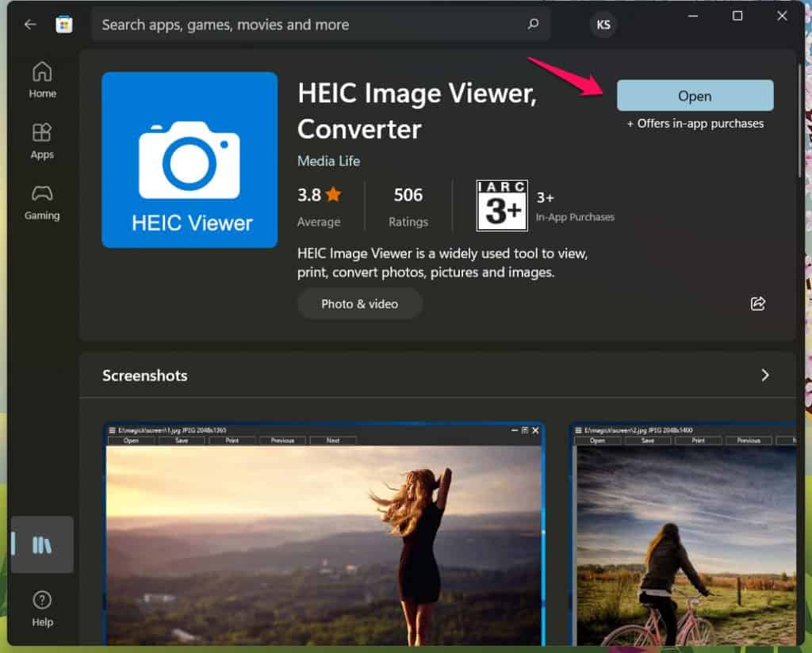
Task: Select the Photo & video category tag
Action: click(x=360, y=304)
